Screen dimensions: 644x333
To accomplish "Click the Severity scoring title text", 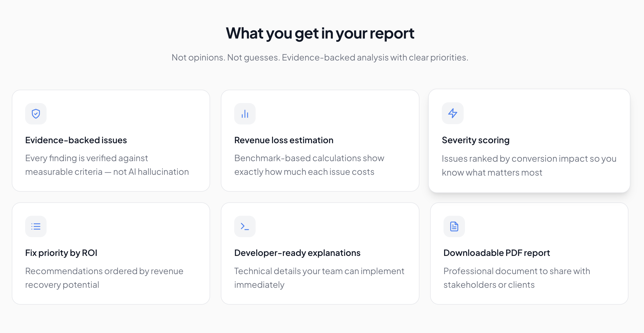I will coord(475,140).
